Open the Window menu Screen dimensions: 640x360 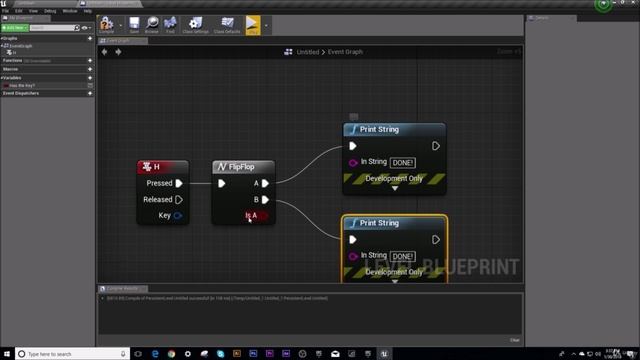(x=70, y=11)
